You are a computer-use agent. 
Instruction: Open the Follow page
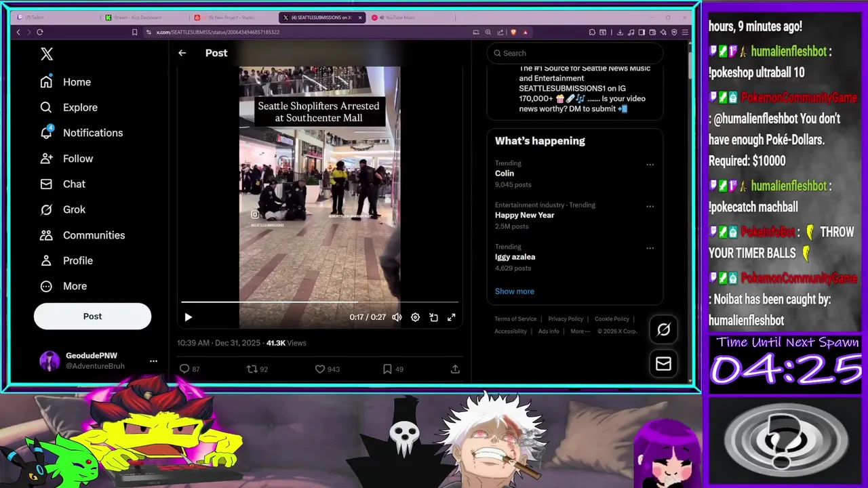pos(66,159)
